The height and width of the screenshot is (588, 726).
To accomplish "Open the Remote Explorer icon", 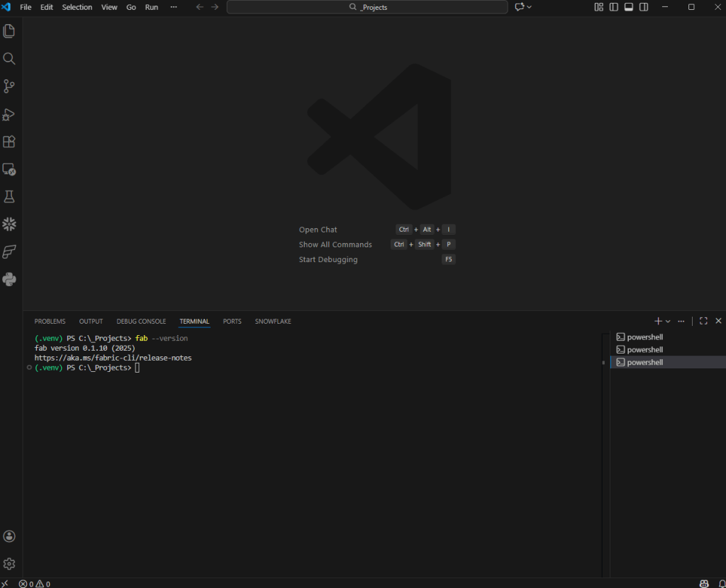I will [x=9, y=169].
